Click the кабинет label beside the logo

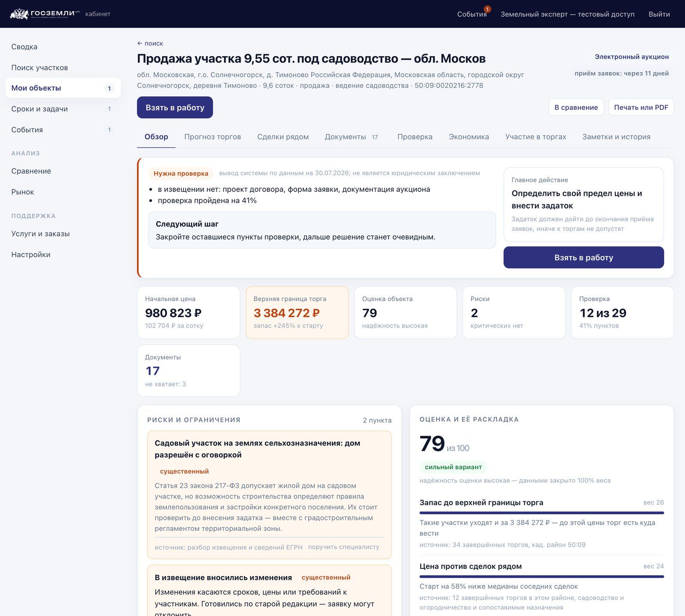point(98,14)
